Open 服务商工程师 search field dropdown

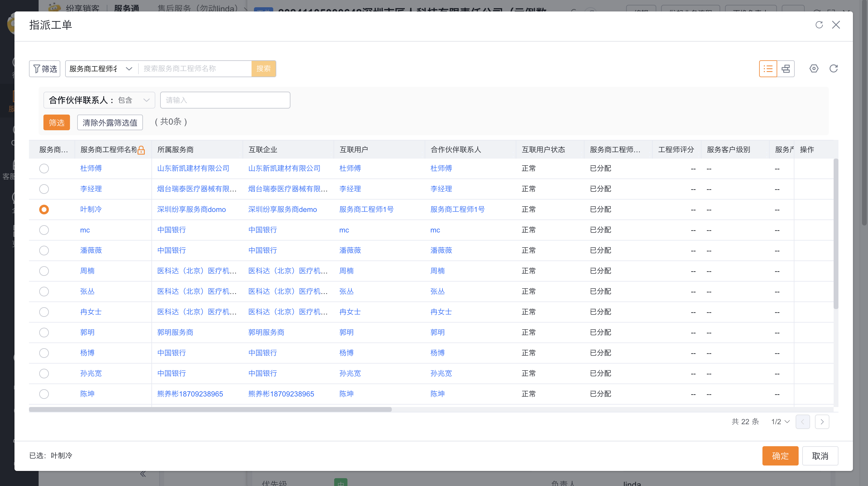pos(101,69)
